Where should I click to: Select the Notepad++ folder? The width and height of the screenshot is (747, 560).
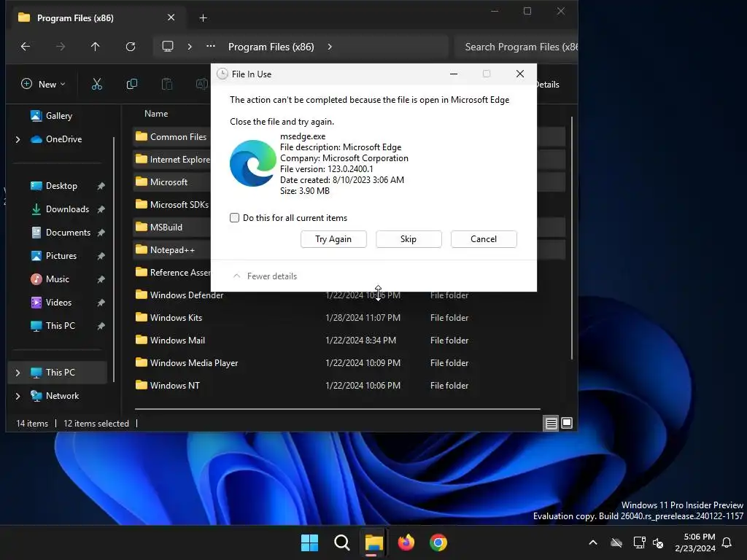point(171,249)
